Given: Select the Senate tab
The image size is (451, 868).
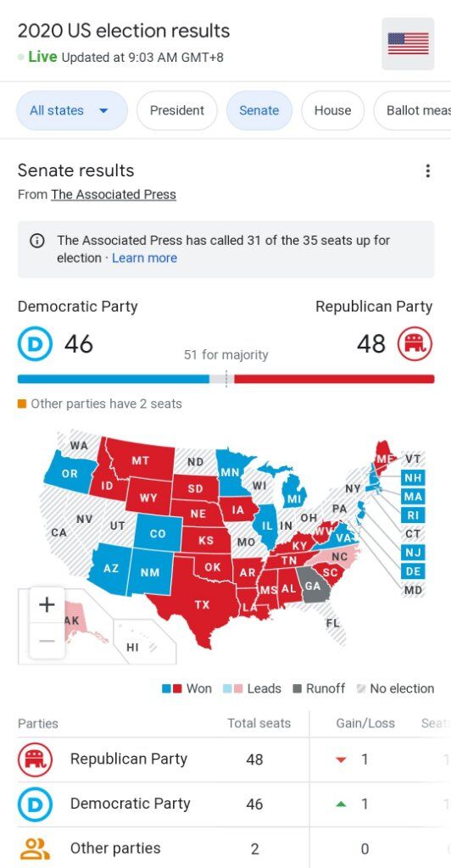Looking at the screenshot, I should (259, 110).
